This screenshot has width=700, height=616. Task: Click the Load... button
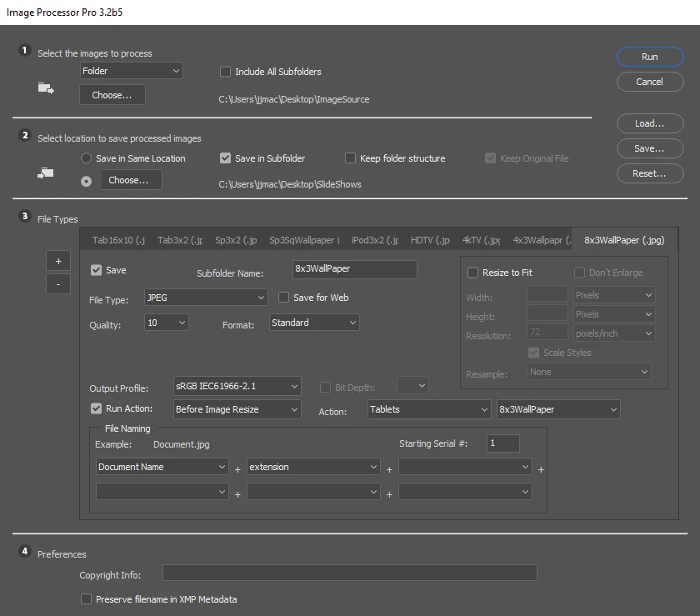click(650, 123)
